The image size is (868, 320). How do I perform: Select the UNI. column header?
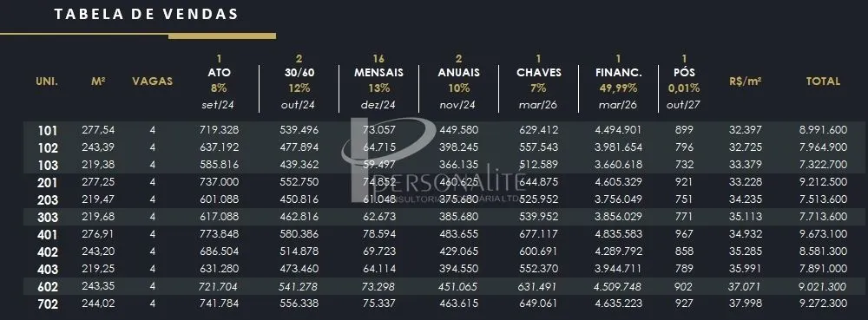click(47, 82)
